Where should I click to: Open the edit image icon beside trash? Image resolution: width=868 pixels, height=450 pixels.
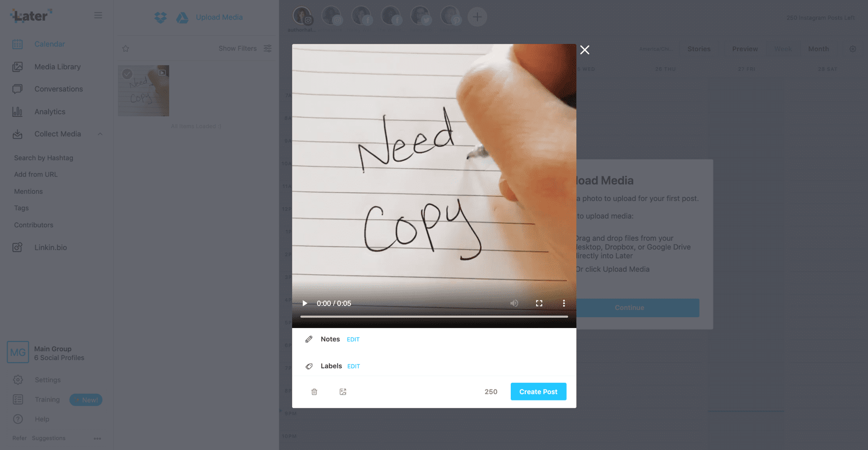[343, 392]
